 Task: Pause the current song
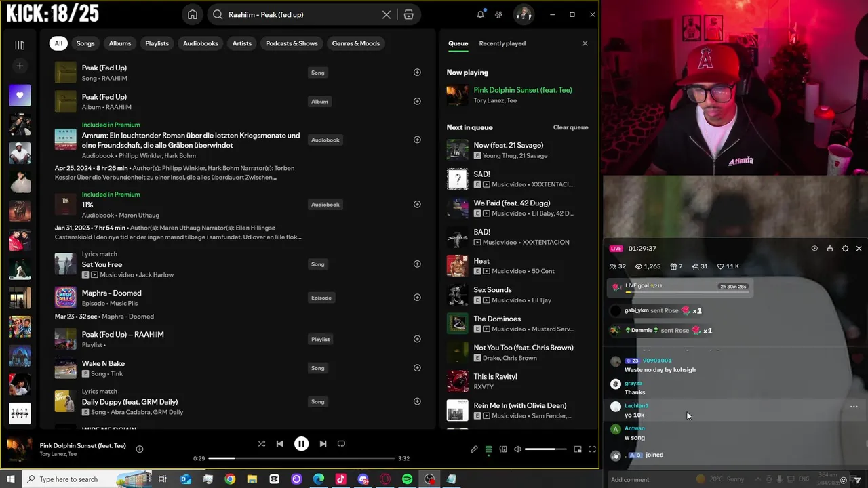(301, 444)
